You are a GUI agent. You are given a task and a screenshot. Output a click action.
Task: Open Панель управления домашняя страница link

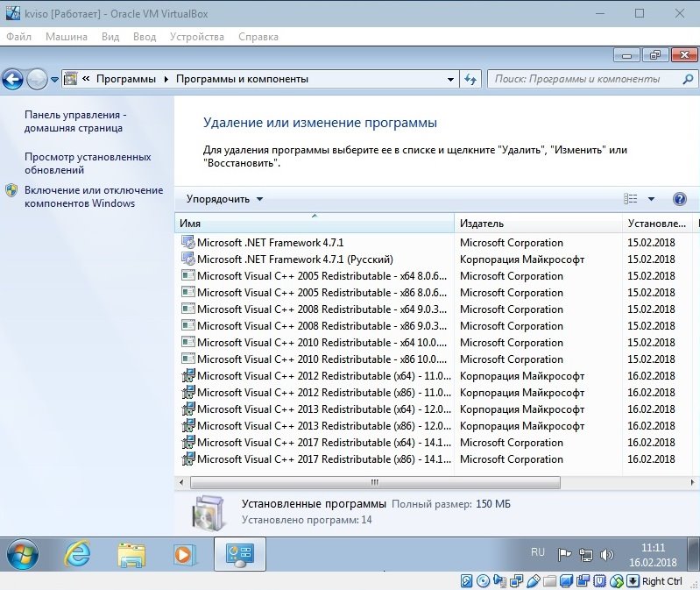click(x=75, y=121)
